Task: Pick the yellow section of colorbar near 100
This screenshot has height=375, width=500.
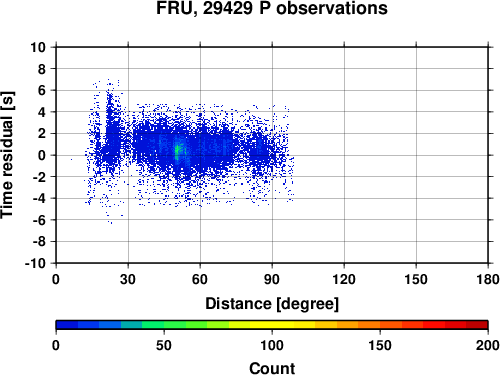Action: 272,324
